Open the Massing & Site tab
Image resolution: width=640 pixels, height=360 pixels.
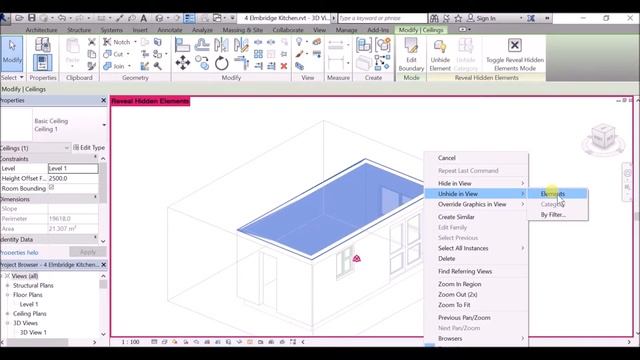[x=242, y=30]
